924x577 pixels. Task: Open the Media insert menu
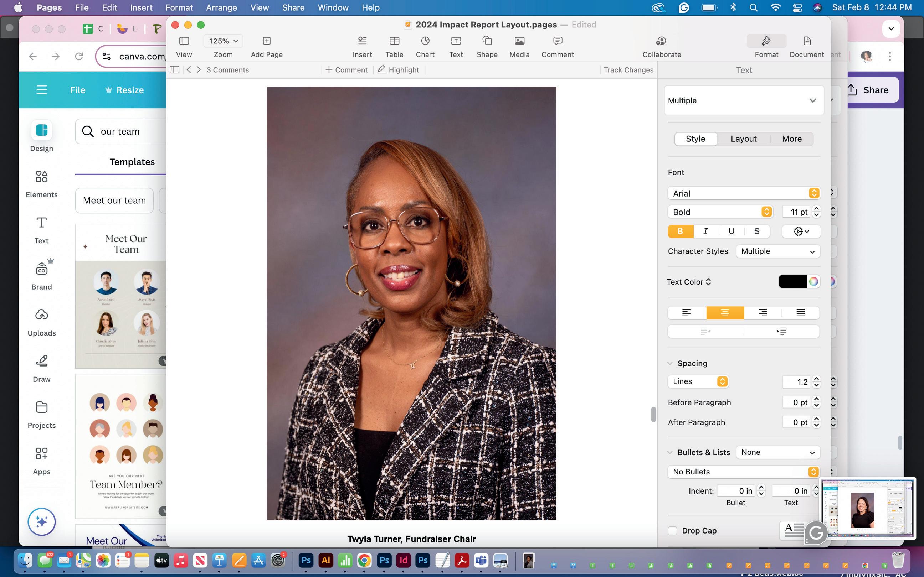click(519, 41)
